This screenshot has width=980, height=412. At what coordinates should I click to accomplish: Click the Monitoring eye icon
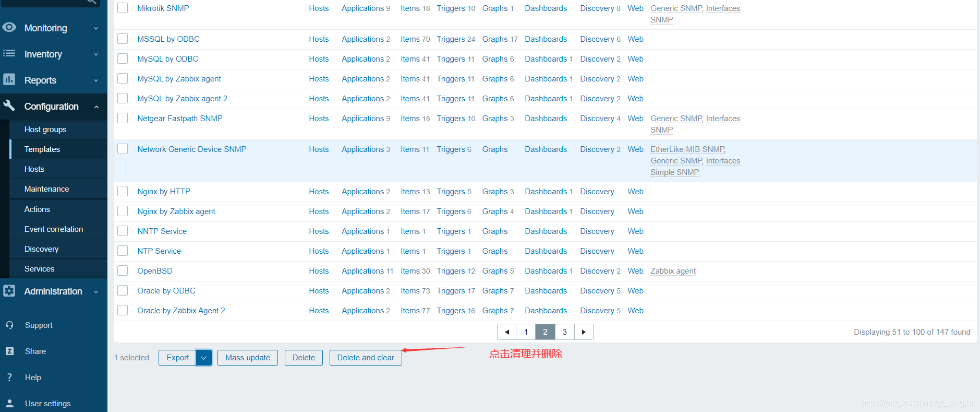[x=9, y=27]
